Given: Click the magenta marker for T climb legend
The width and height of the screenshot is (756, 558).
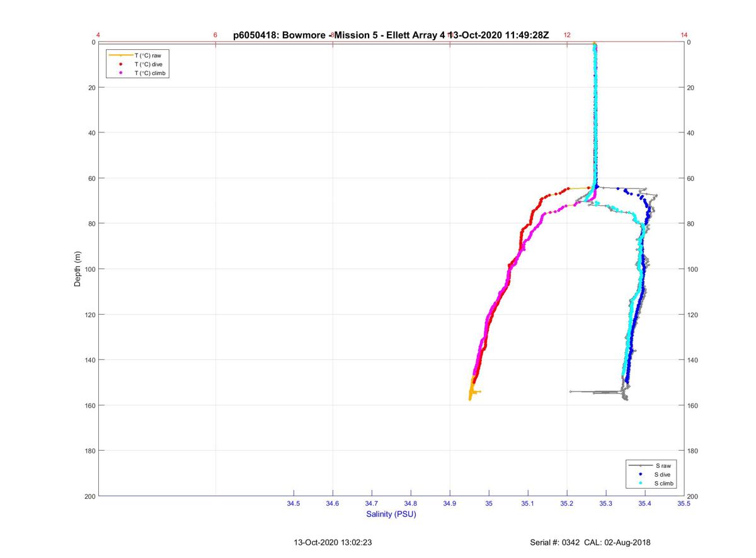Looking at the screenshot, I should click(x=120, y=73).
